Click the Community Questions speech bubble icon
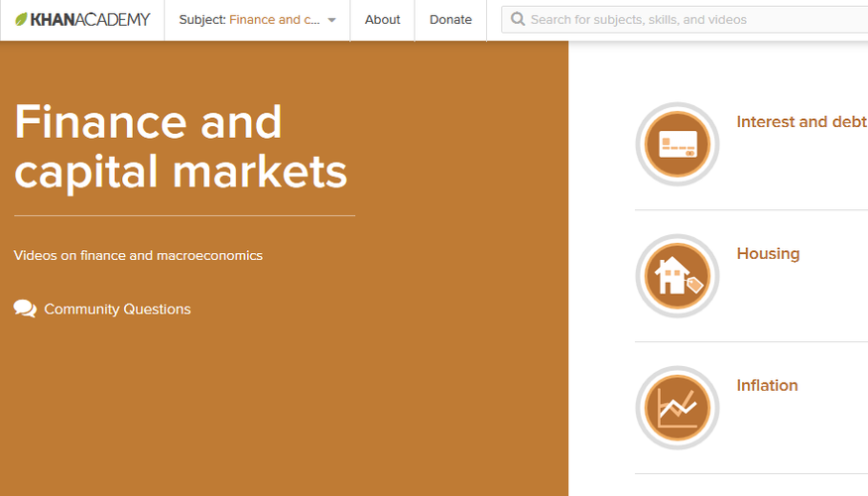 pyautogui.click(x=25, y=309)
